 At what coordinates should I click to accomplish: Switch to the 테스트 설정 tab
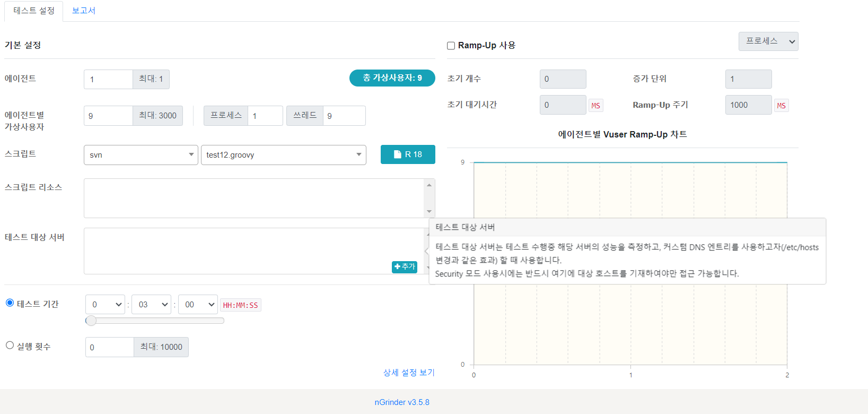coord(34,11)
